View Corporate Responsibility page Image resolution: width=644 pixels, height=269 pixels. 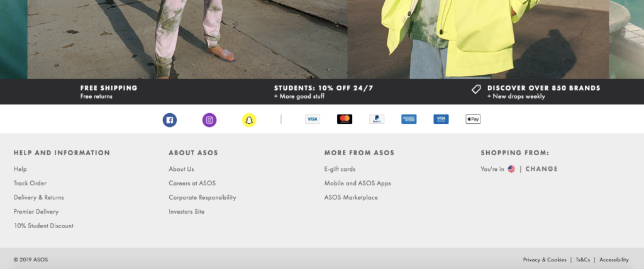[x=203, y=197]
